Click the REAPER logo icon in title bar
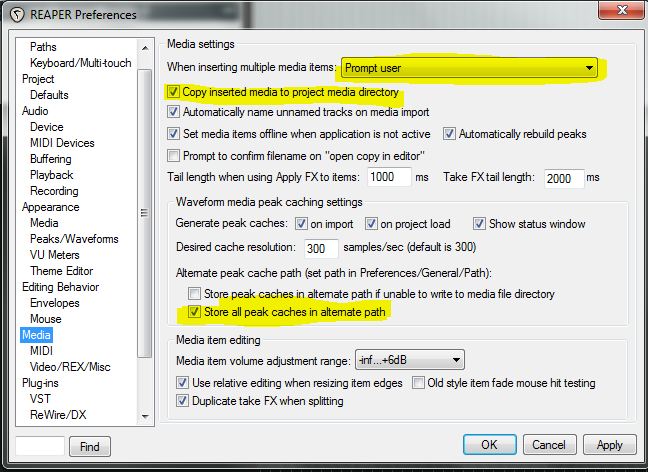 pos(17,15)
